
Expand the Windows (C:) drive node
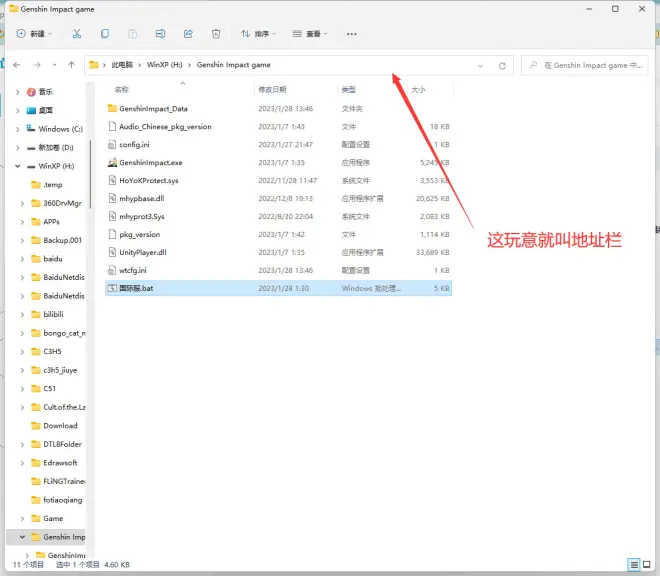pos(20,129)
